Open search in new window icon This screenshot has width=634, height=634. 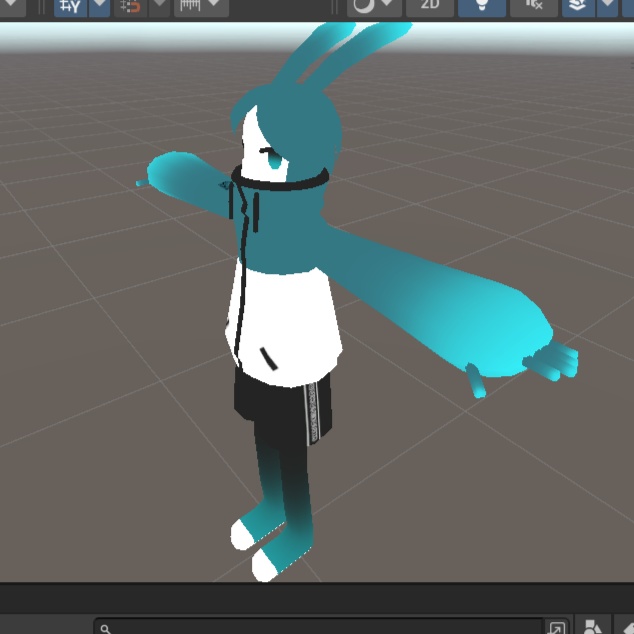pos(557,628)
